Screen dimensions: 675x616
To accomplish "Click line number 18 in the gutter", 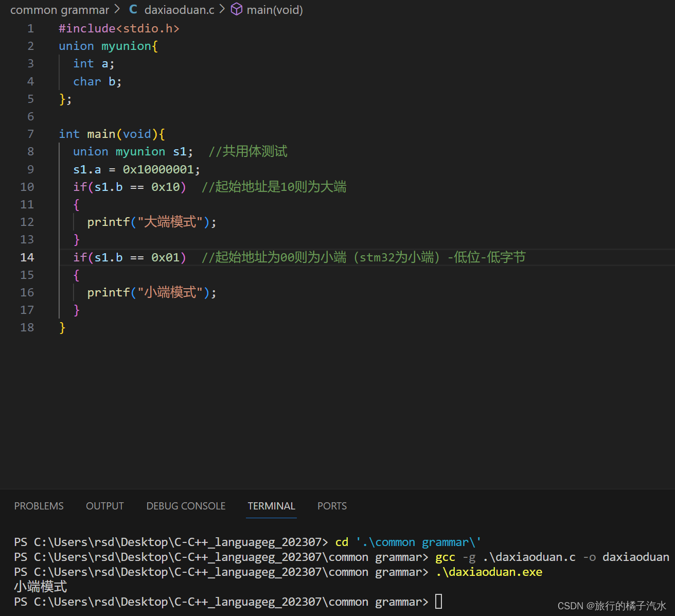I will point(27,327).
